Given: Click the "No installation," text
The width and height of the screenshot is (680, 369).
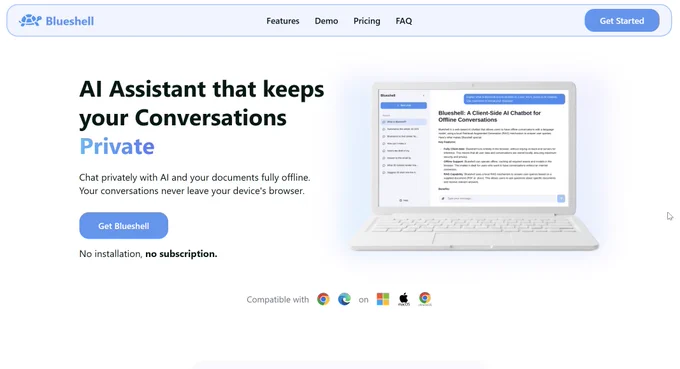Looking at the screenshot, I should [111, 254].
